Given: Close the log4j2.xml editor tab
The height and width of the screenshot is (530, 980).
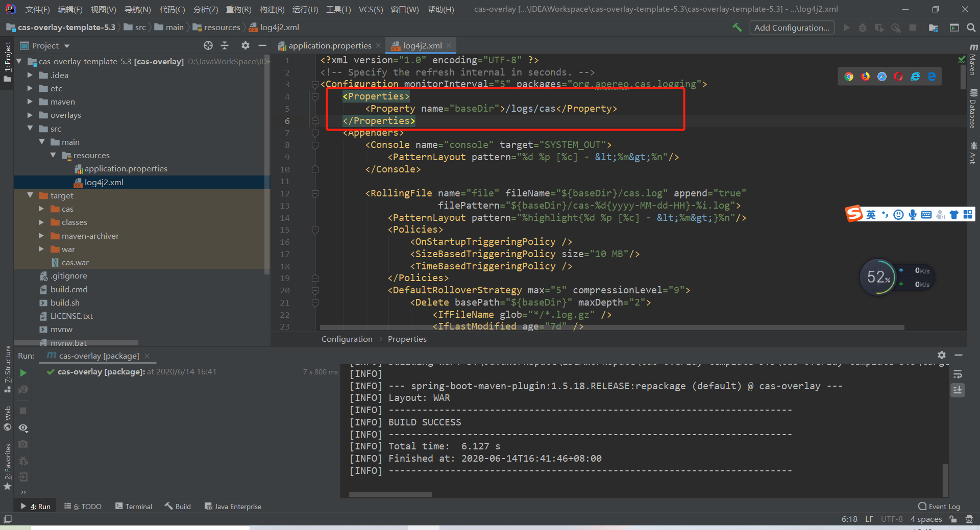Looking at the screenshot, I should [449, 45].
